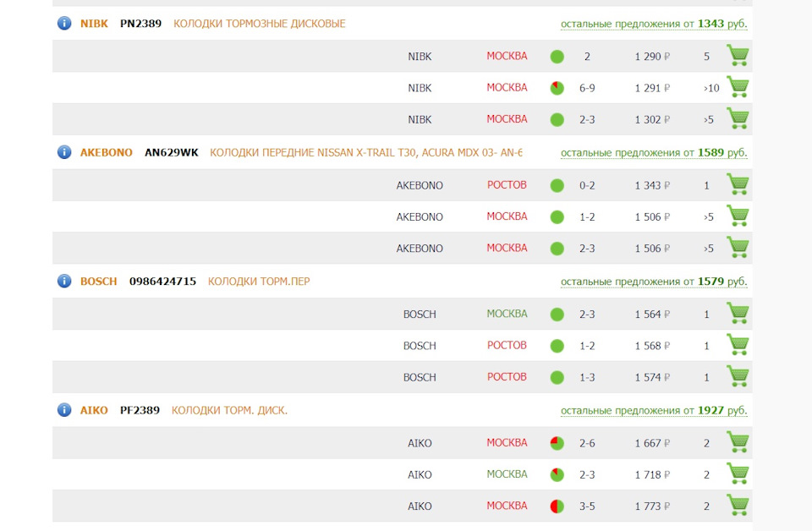Click price 1 290 ₽
Image resolution: width=812 pixels, height=531 pixels.
[652, 57]
